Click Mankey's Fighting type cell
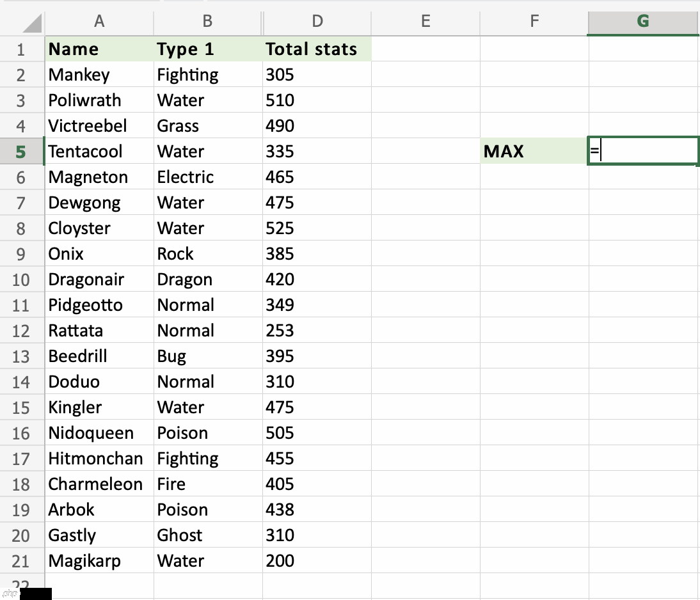Screen dimensions: 700x600 (208, 75)
